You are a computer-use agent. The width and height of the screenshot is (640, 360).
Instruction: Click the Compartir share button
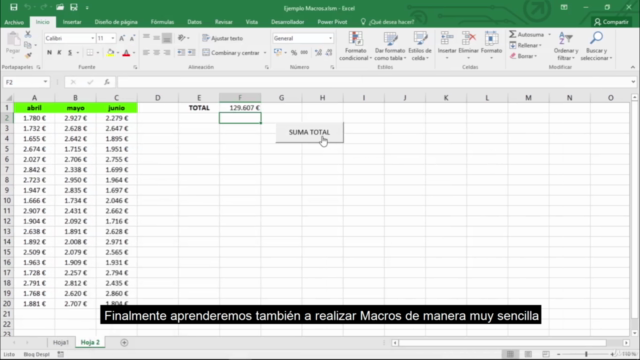pyautogui.click(x=611, y=22)
